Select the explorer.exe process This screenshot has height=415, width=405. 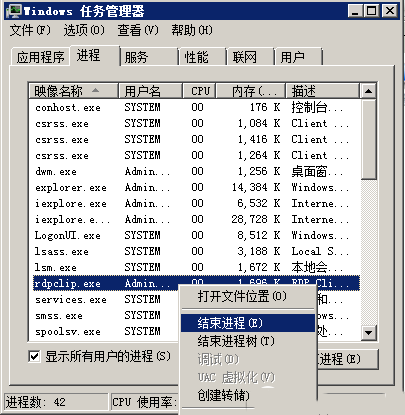click(x=196, y=187)
